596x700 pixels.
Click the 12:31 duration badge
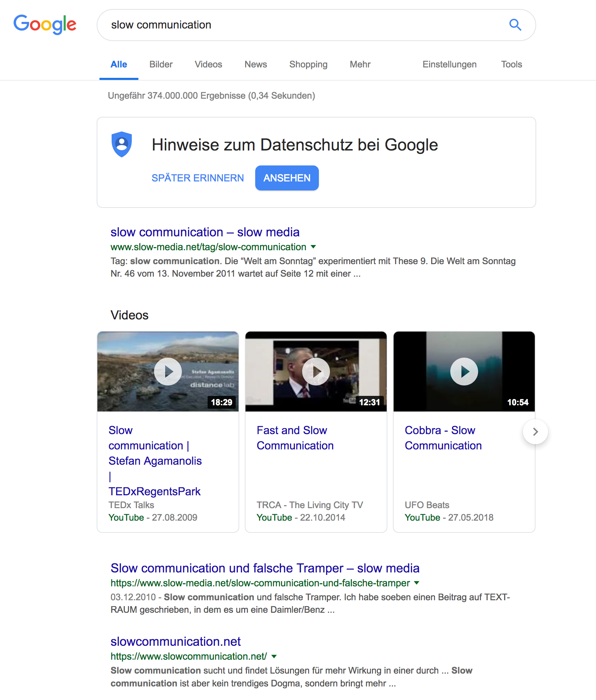[370, 402]
